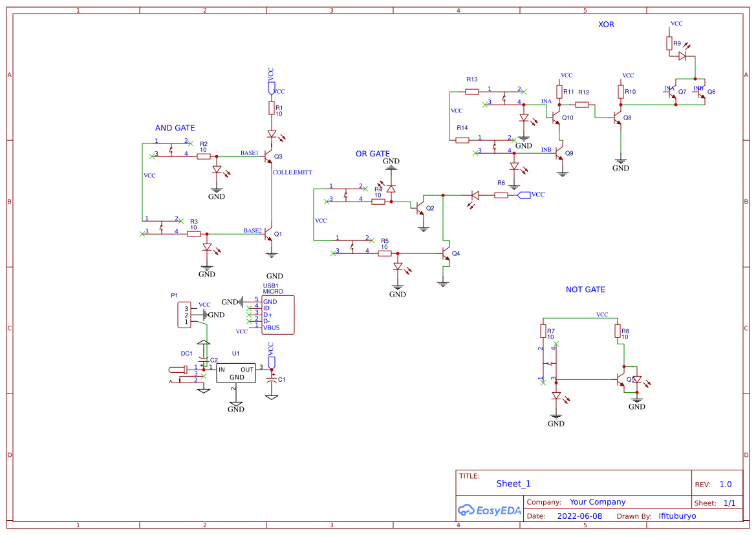Click the "BASE1" net label
Viewport: 756px width, 535px height.
tap(250, 153)
